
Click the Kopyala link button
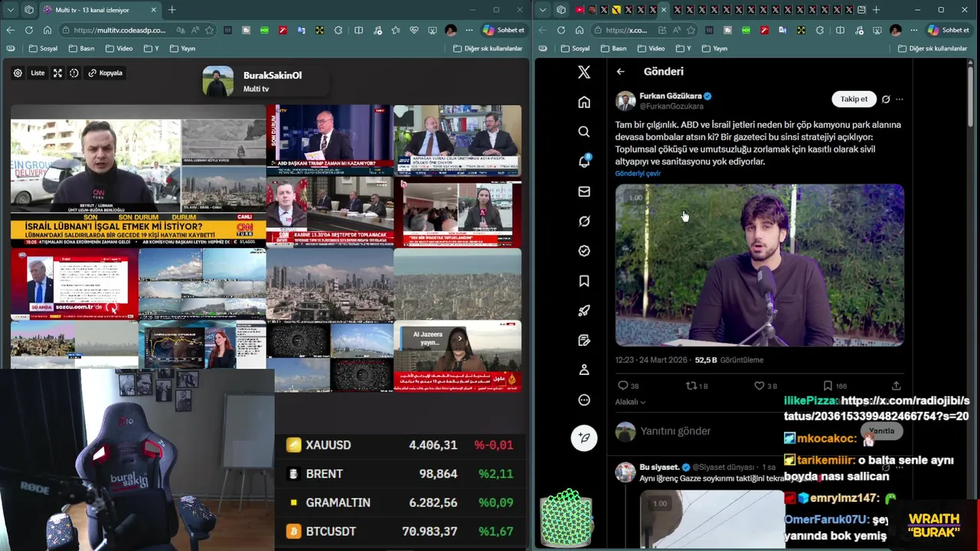click(106, 73)
